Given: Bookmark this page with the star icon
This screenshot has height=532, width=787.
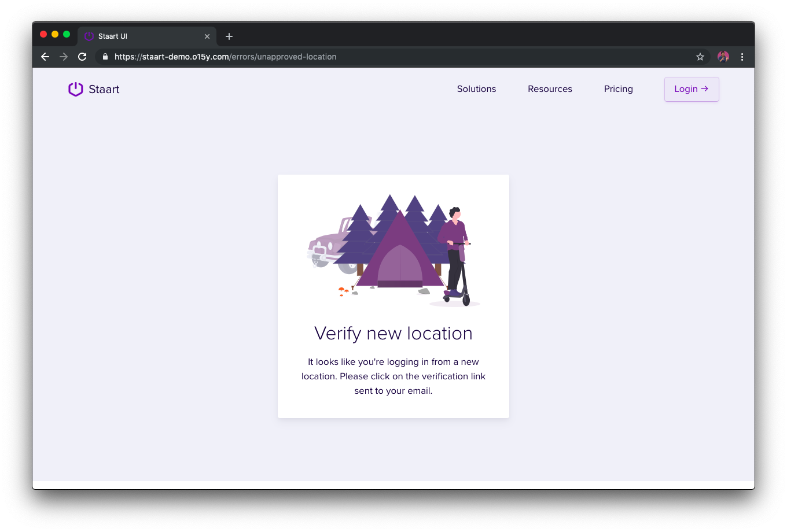Looking at the screenshot, I should pyautogui.click(x=700, y=57).
